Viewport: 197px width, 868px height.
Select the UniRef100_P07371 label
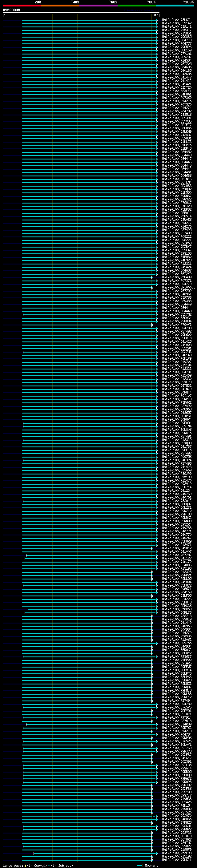[x=177, y=281]
